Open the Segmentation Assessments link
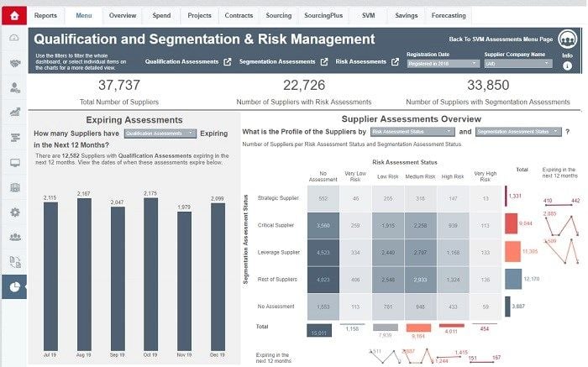Viewport: 588px width, 367px height. pyautogui.click(x=277, y=62)
